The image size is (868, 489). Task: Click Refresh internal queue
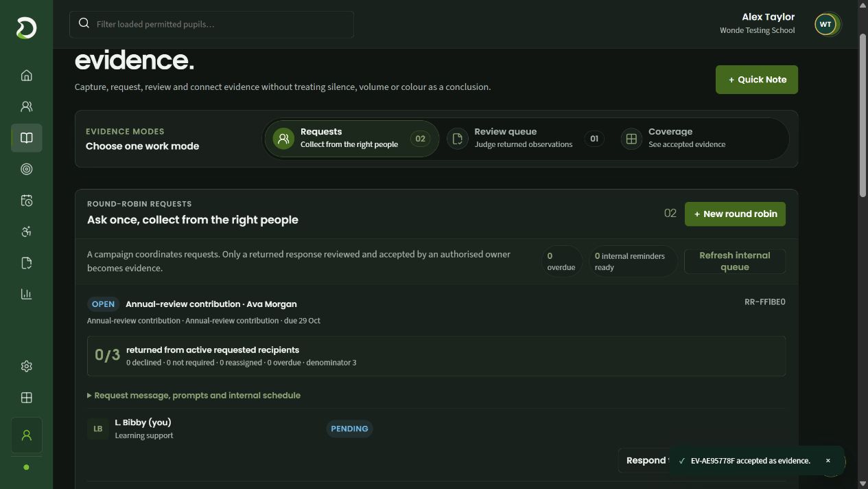[735, 261]
